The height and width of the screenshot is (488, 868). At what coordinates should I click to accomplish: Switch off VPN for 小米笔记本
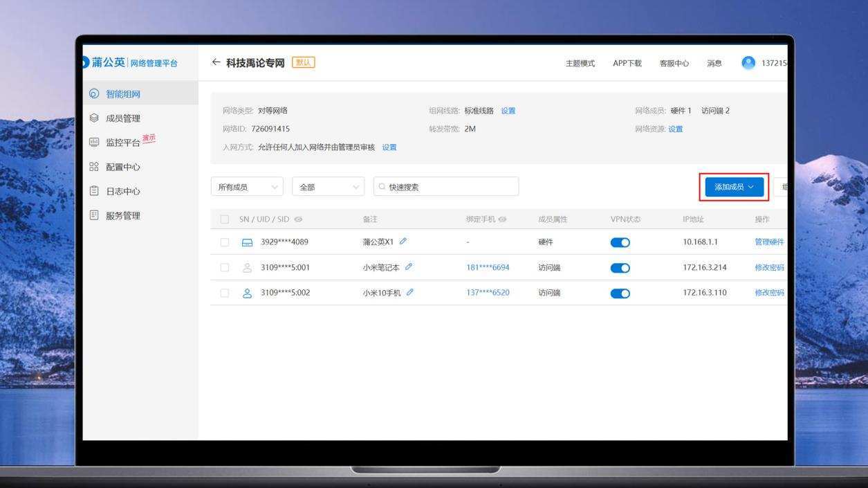tap(620, 268)
